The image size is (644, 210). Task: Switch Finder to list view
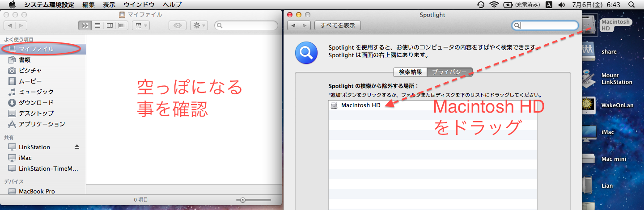point(97,25)
